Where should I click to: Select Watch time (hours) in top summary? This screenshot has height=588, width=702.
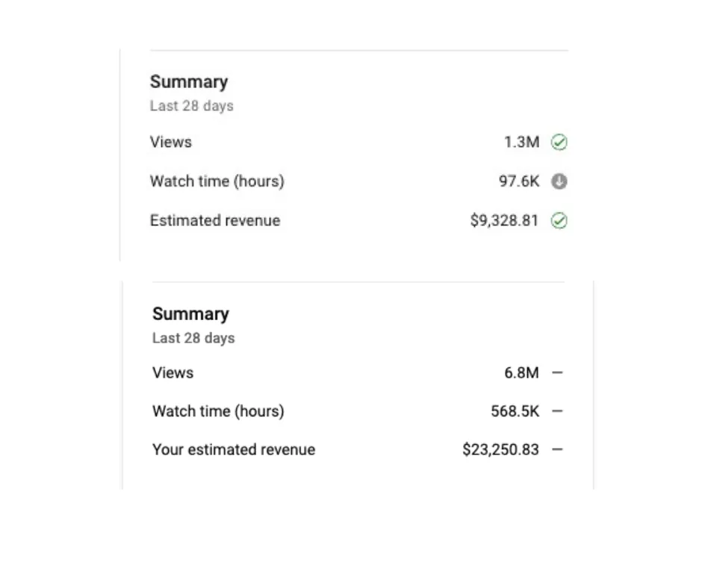coord(217,181)
